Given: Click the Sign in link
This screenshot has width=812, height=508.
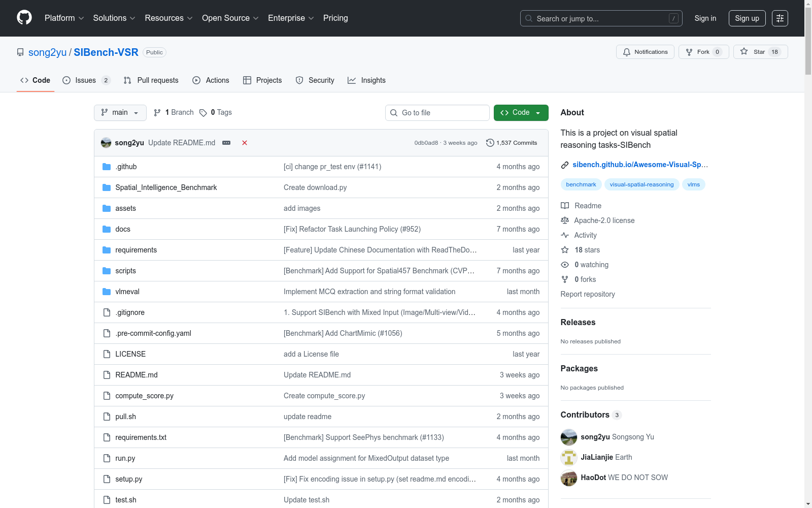Looking at the screenshot, I should pyautogui.click(x=705, y=18).
